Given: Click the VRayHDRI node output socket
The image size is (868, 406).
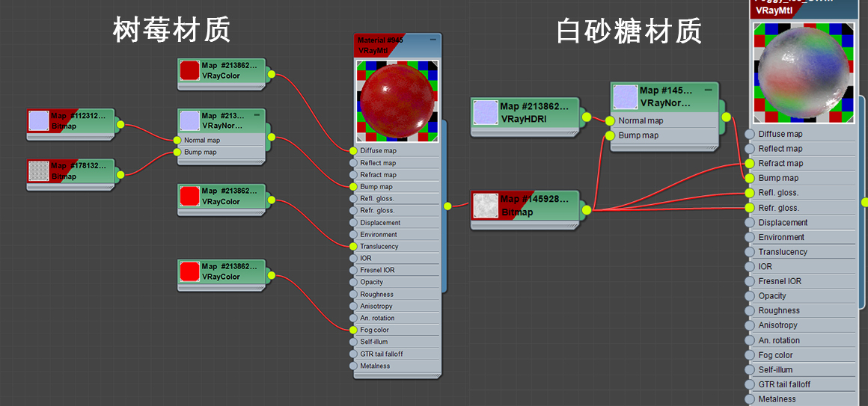Looking at the screenshot, I should coord(586,117).
